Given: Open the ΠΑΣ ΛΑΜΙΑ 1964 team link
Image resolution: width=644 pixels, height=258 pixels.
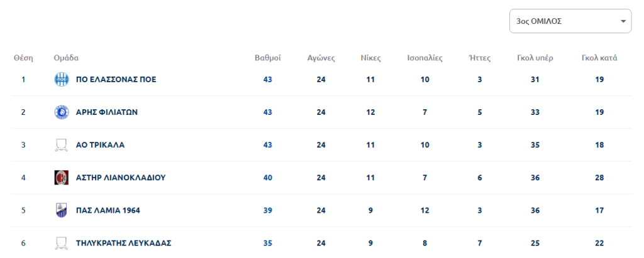Looking at the screenshot, I should pos(108,210).
